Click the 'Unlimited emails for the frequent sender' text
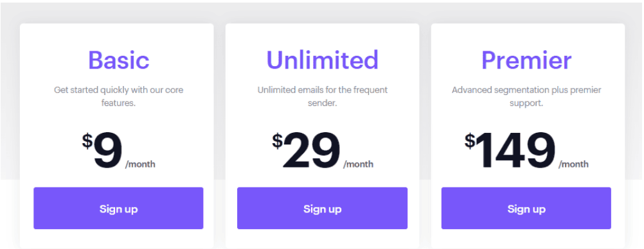This screenshot has width=644, height=249. click(323, 96)
